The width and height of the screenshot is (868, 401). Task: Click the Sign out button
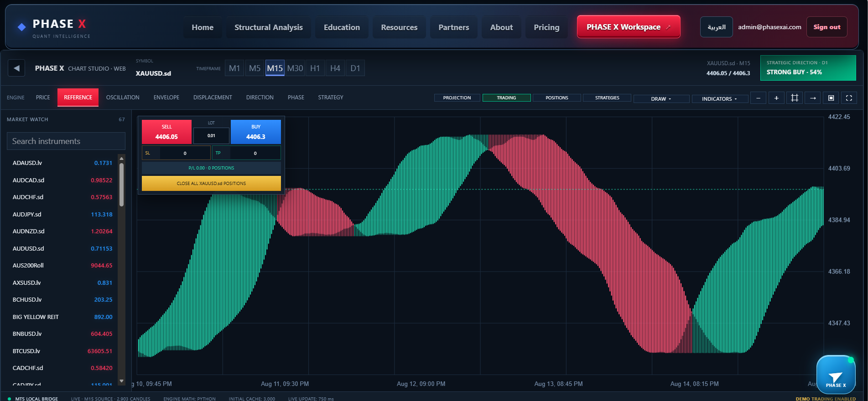827,27
